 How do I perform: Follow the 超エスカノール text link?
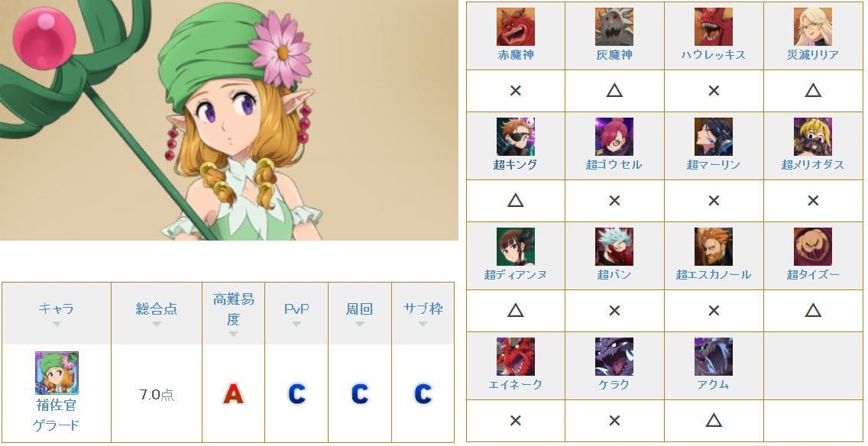(714, 274)
